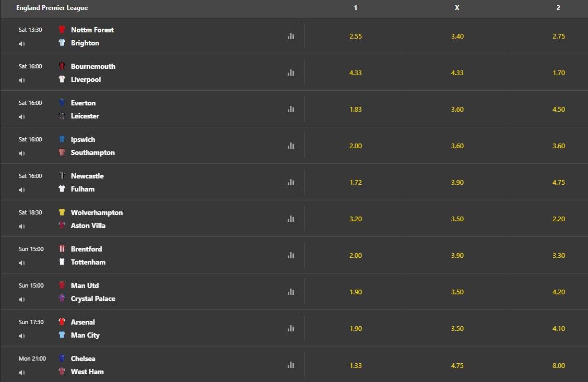588x382 pixels.
Task: View stats chart for Arsenal vs Man City
Action: 291,328
